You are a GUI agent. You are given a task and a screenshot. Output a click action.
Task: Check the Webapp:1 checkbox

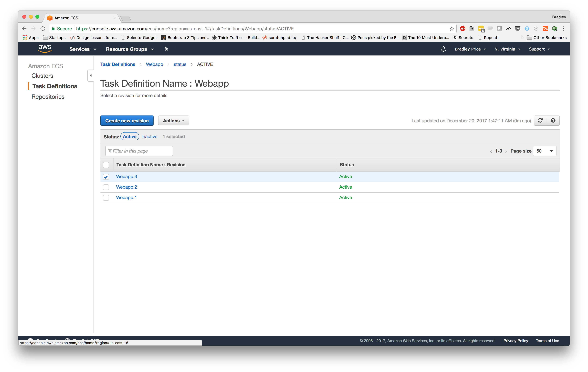coord(106,198)
